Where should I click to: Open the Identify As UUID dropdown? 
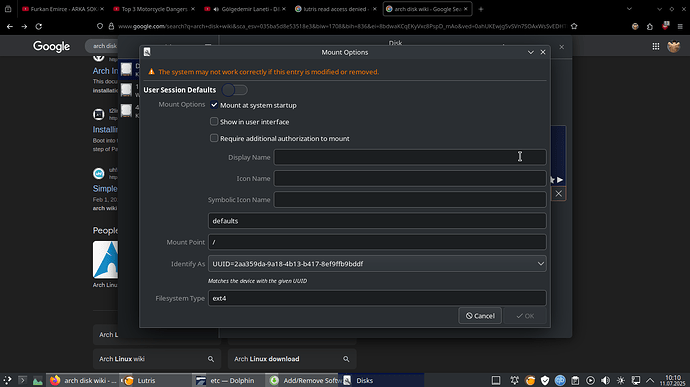click(377, 264)
